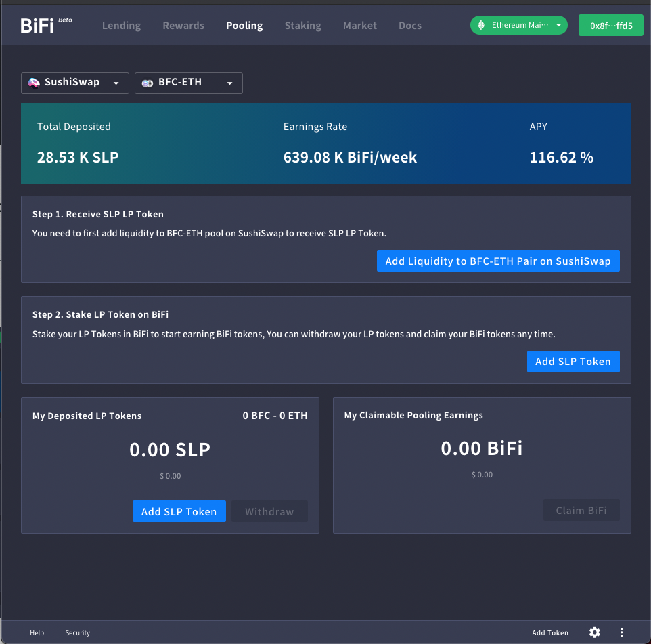651x644 pixels.
Task: Click the 639.08 K BiFi/week earnings rate
Action: tap(350, 158)
